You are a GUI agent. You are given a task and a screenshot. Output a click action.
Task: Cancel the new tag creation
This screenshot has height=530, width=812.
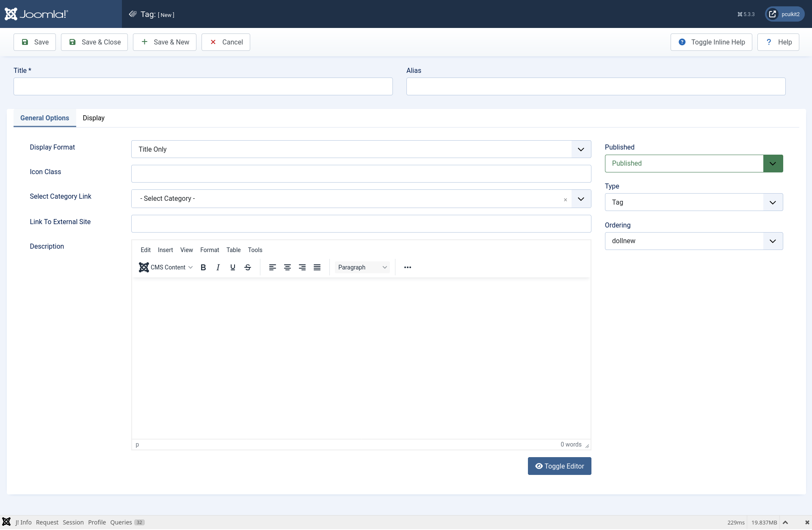click(x=226, y=42)
